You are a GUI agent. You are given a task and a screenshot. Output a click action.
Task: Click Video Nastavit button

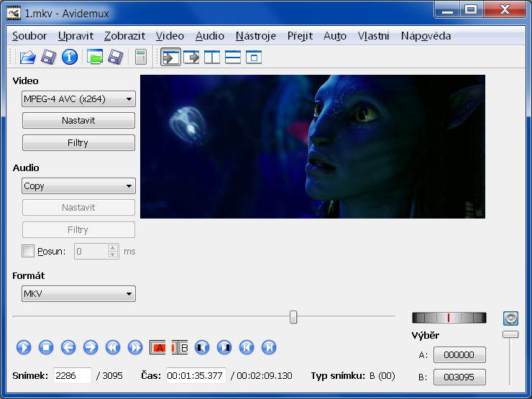tap(78, 121)
